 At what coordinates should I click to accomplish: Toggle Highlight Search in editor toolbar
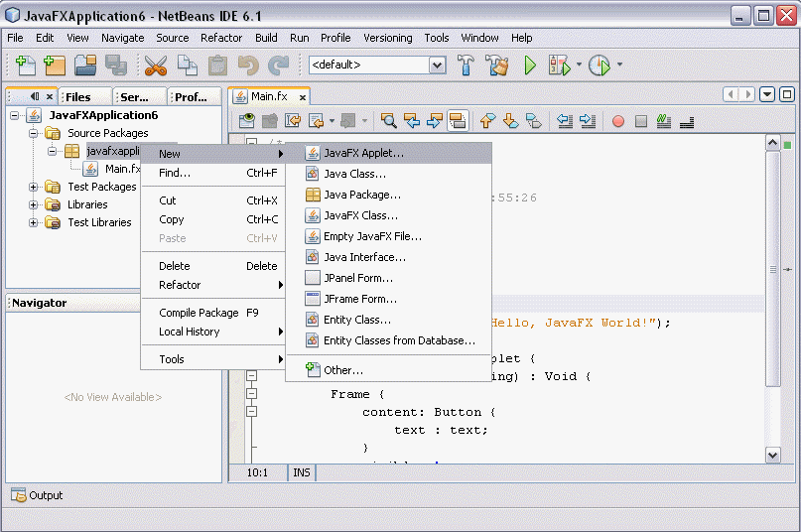(x=458, y=121)
